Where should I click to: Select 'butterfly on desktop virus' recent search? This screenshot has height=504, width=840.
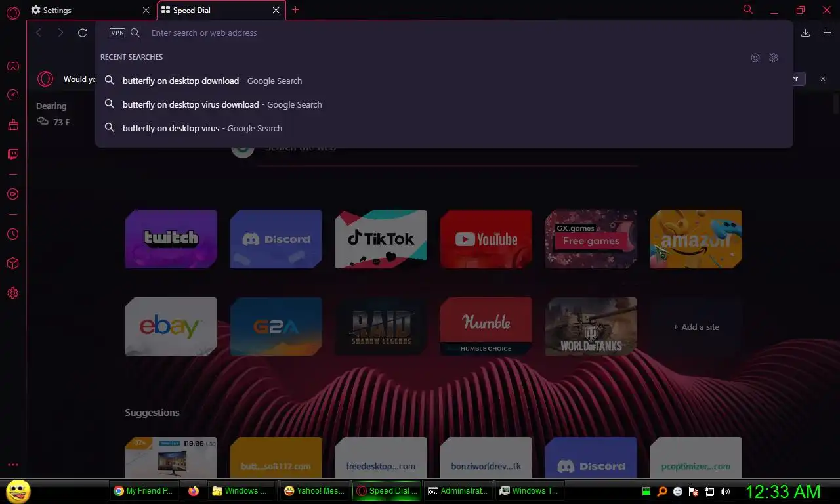tap(444, 128)
